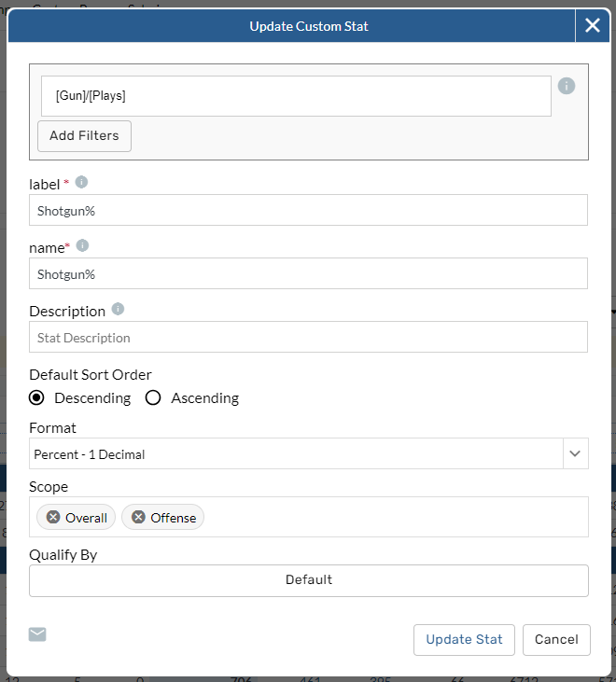Click the info icon next to label
This screenshot has height=682, width=616.
(81, 182)
